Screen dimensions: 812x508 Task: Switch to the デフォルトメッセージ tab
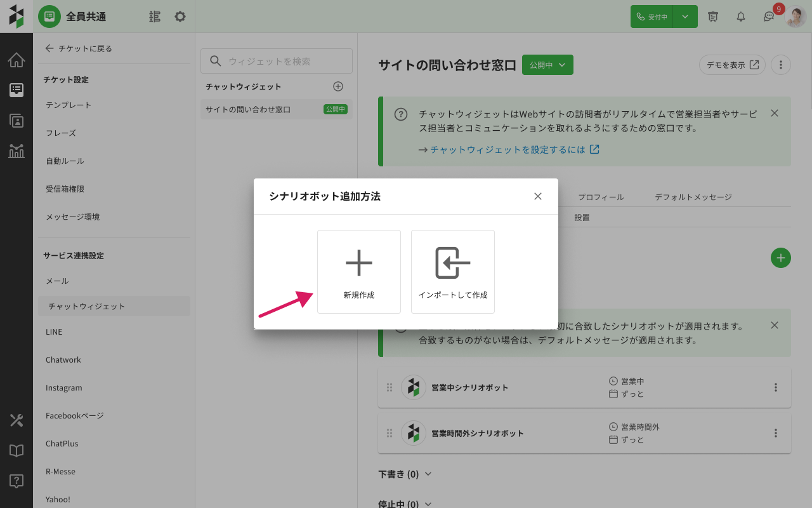[x=693, y=197]
